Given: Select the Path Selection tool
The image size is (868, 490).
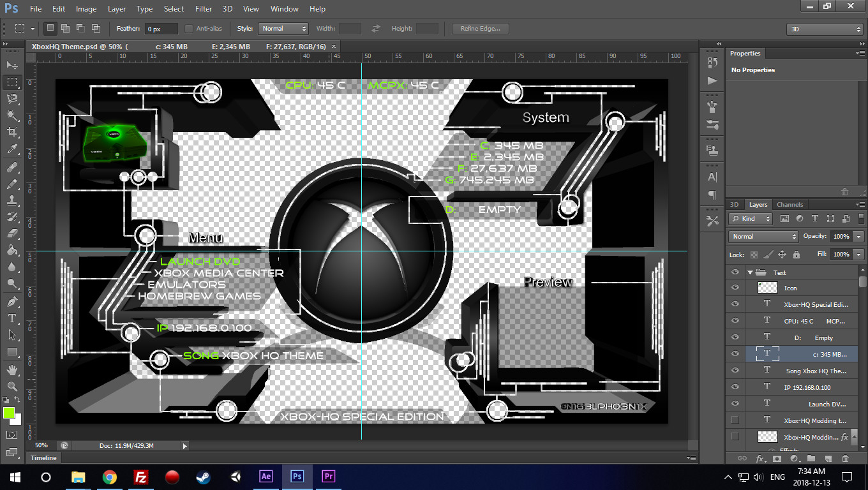Looking at the screenshot, I should (12, 334).
